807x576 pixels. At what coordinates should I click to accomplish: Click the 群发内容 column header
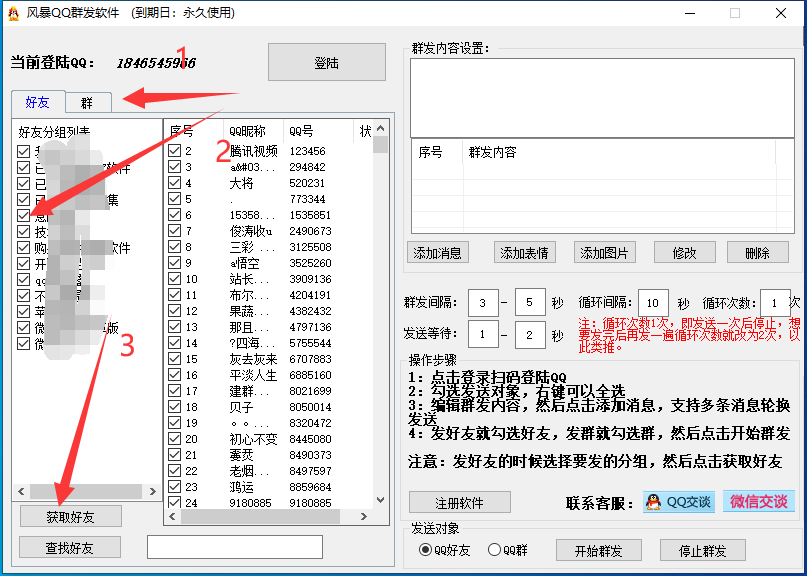point(619,152)
